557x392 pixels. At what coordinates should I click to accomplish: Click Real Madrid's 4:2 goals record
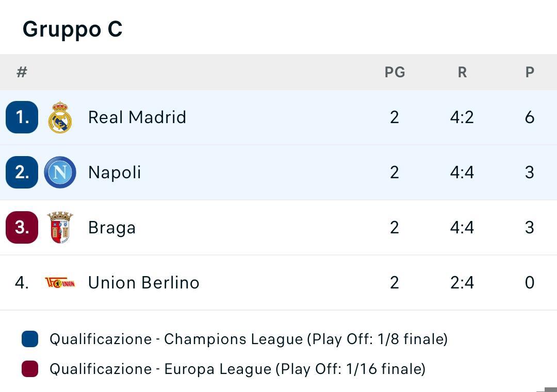coord(462,117)
